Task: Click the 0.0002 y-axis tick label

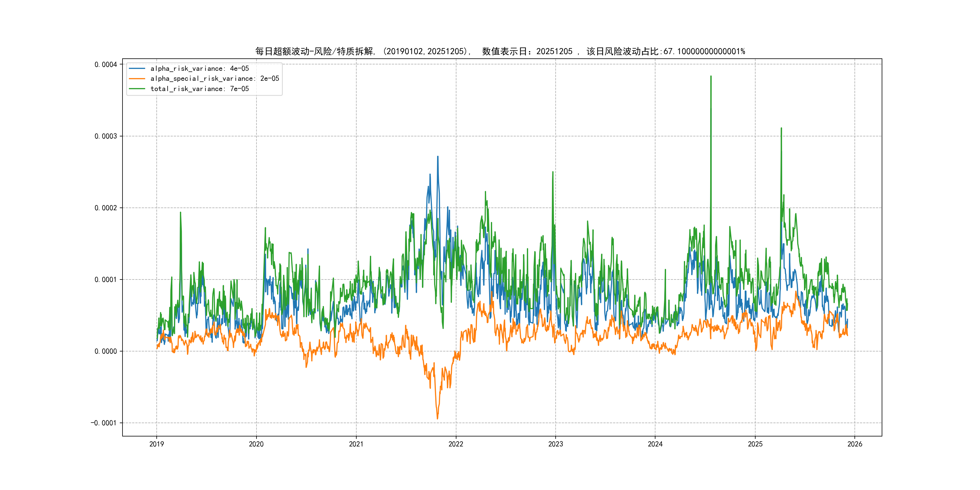Action: coord(106,208)
